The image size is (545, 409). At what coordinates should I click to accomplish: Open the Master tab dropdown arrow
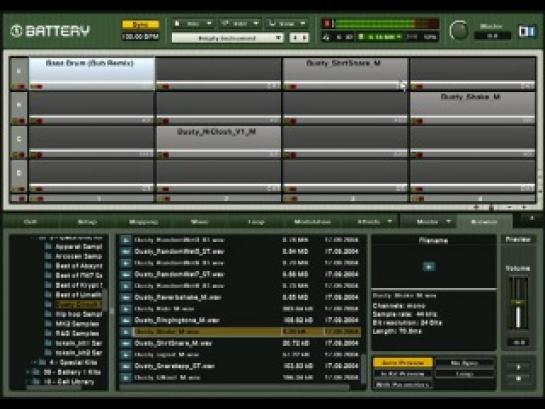point(449,221)
